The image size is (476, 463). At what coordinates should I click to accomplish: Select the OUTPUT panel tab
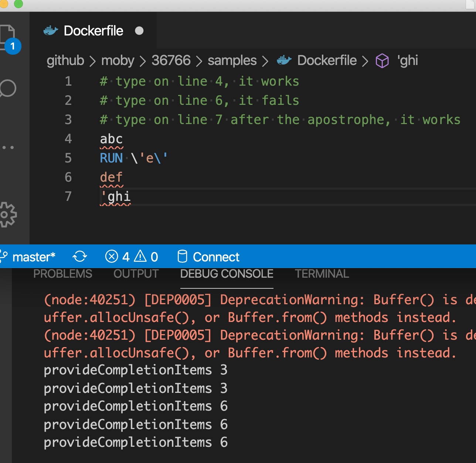point(136,274)
